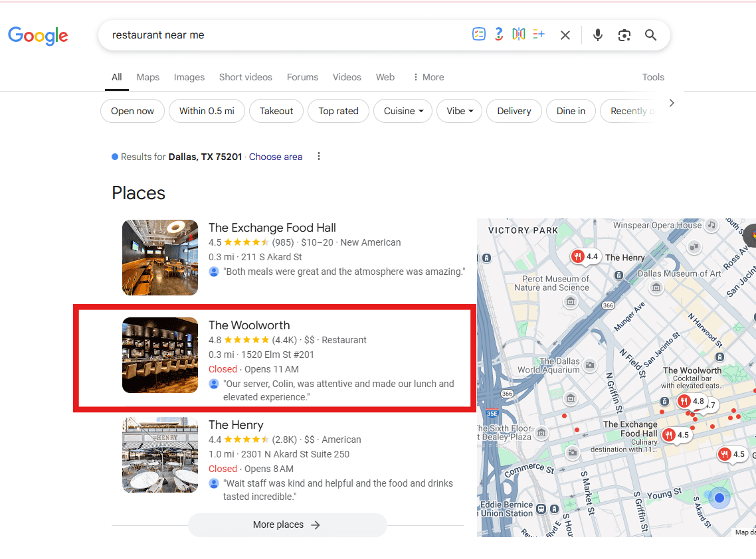Click the magnifying glass search button

(651, 35)
